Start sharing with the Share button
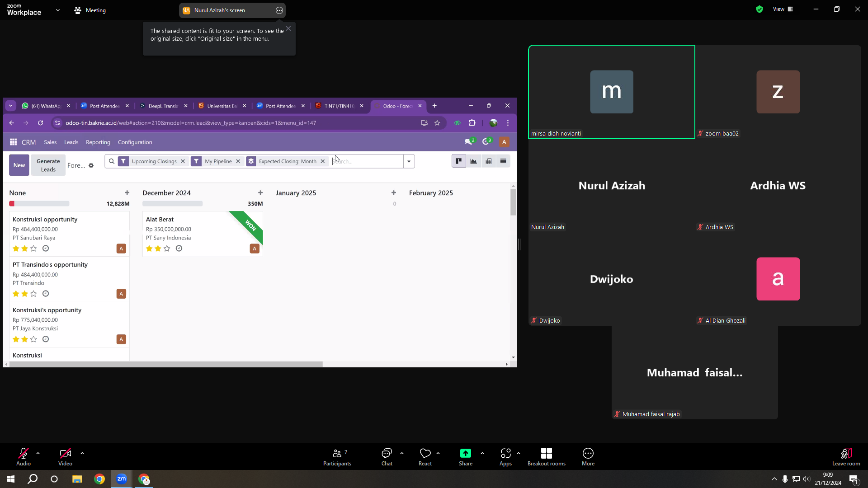This screenshot has width=868, height=488. pos(466,456)
